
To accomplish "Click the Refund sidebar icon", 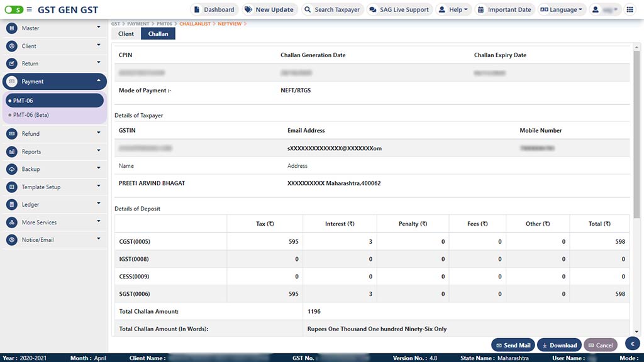I will point(11,134).
